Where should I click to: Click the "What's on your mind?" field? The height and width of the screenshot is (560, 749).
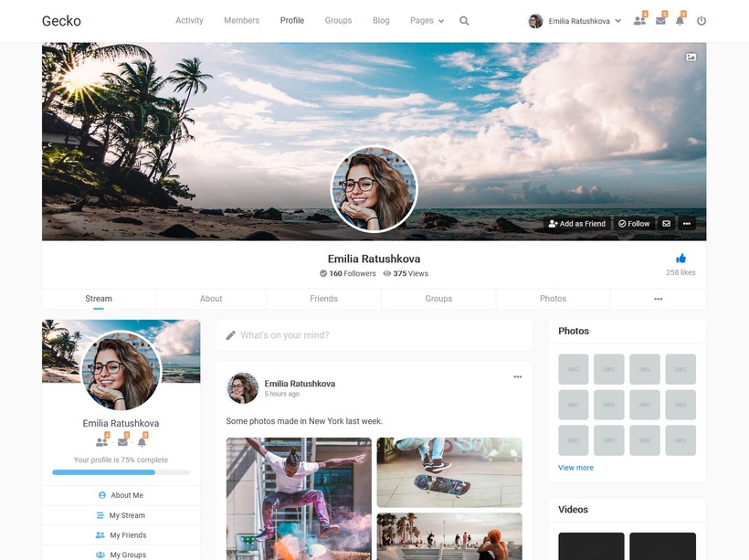374,335
